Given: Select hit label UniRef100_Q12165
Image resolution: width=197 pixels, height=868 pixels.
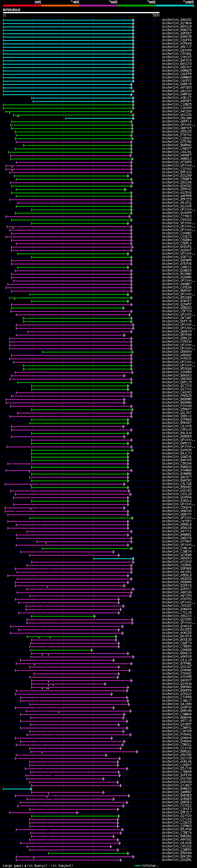Looking at the screenshot, I should tap(177, 206).
